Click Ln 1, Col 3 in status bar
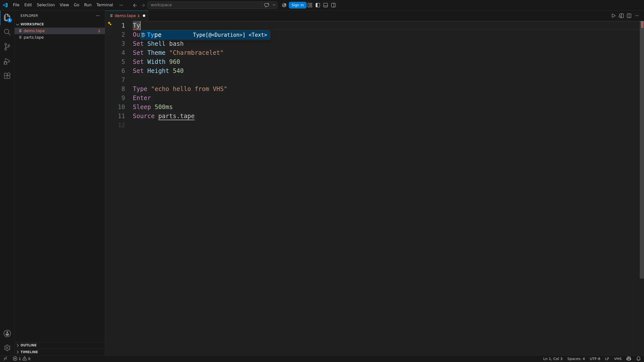 [x=553, y=359]
